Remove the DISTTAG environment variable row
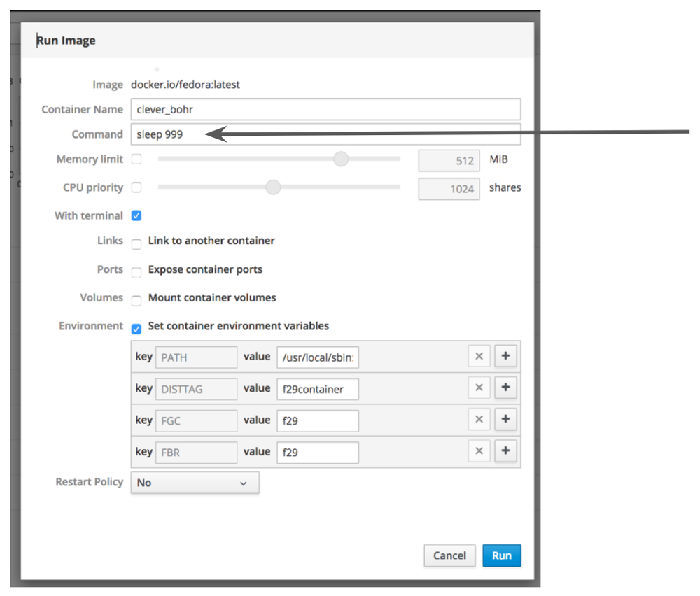Viewport: 700px width, 596px height. 479,388
